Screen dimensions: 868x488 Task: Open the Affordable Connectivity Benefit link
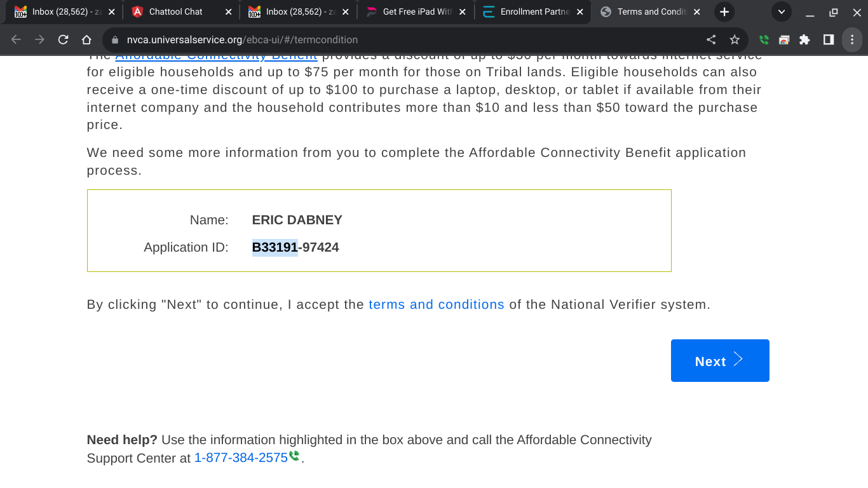(216, 56)
